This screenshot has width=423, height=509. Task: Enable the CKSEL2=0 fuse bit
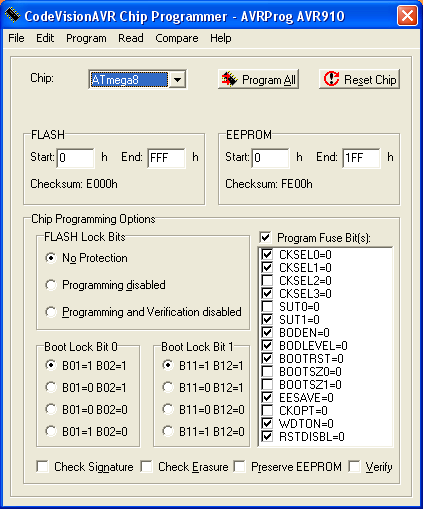pyautogui.click(x=267, y=280)
